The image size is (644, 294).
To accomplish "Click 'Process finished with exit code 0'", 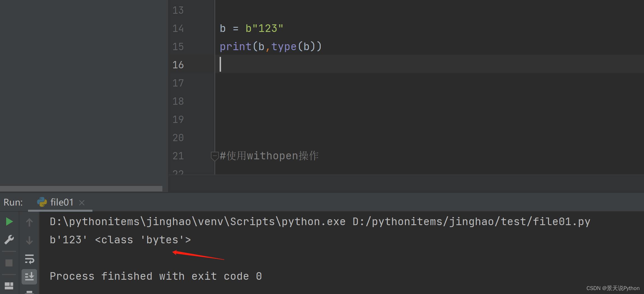I will [x=156, y=276].
